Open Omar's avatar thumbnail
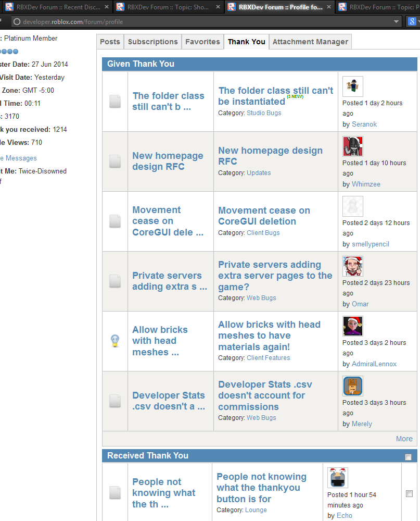 click(352, 266)
